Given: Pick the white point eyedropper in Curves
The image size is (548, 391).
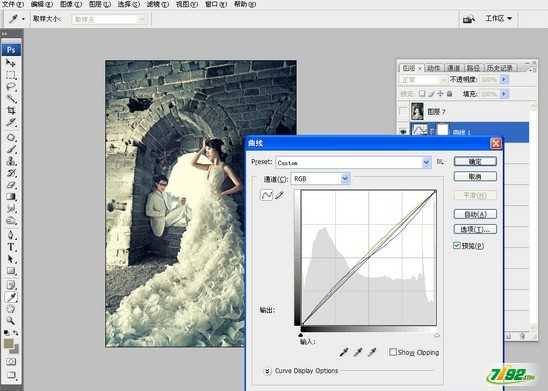Looking at the screenshot, I should click(x=372, y=352).
